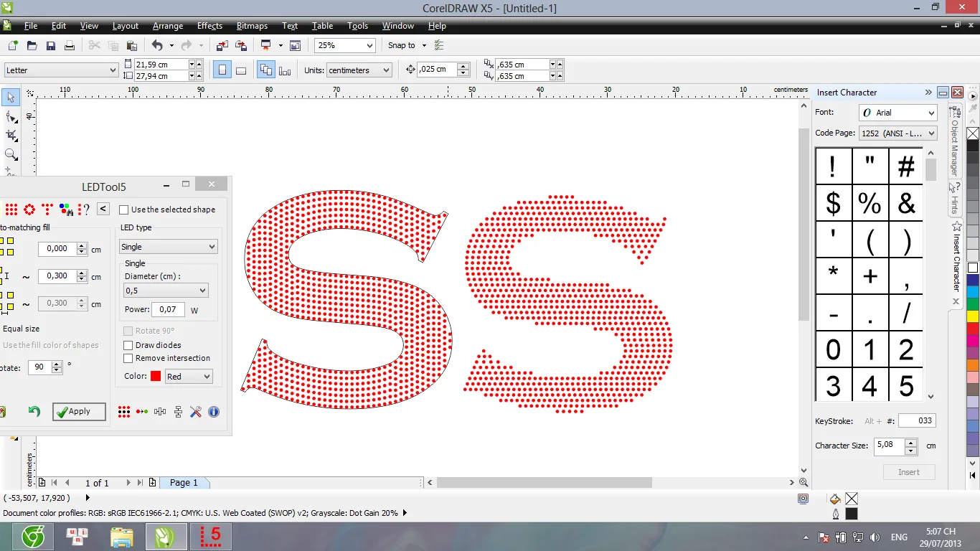The image size is (980, 551).
Task: Increase the Character Size 5,08 stepper
Action: pyautogui.click(x=911, y=442)
